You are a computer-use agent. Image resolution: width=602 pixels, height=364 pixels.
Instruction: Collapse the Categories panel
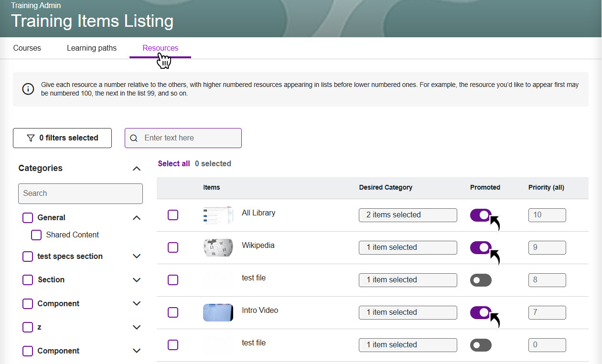(x=137, y=169)
